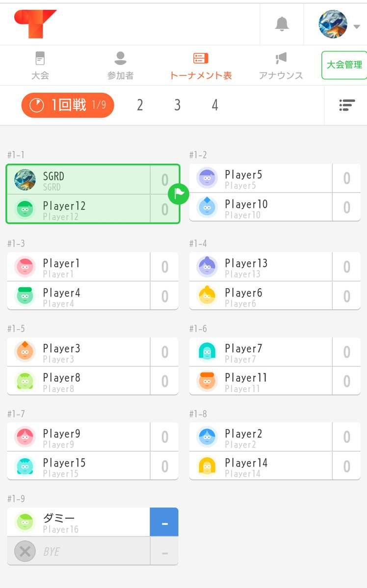367x588 pixels.
Task: Switch to round 3
Action: point(177,105)
